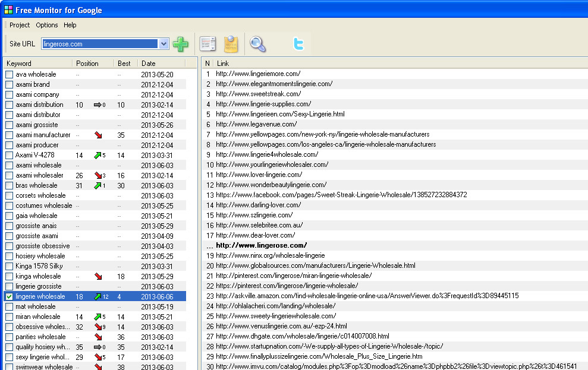Image resolution: width=588 pixels, height=370 pixels.
Task: Click the green up arrow for lingerie wholesale
Action: 98,296
